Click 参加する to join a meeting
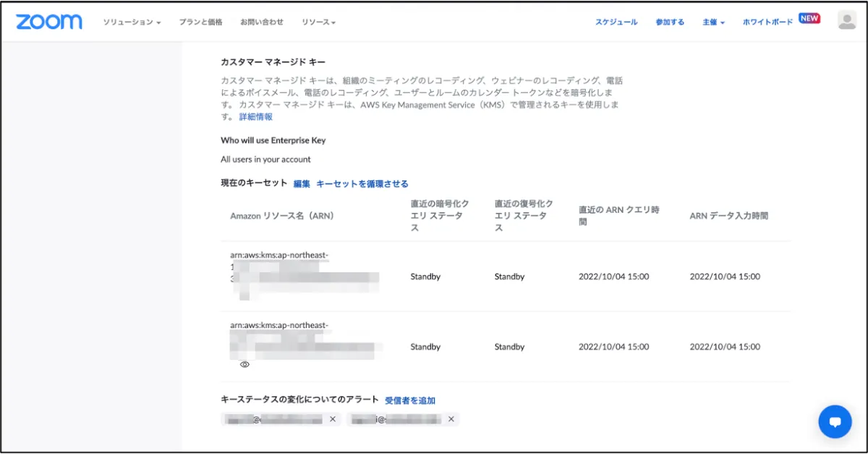 tap(670, 22)
